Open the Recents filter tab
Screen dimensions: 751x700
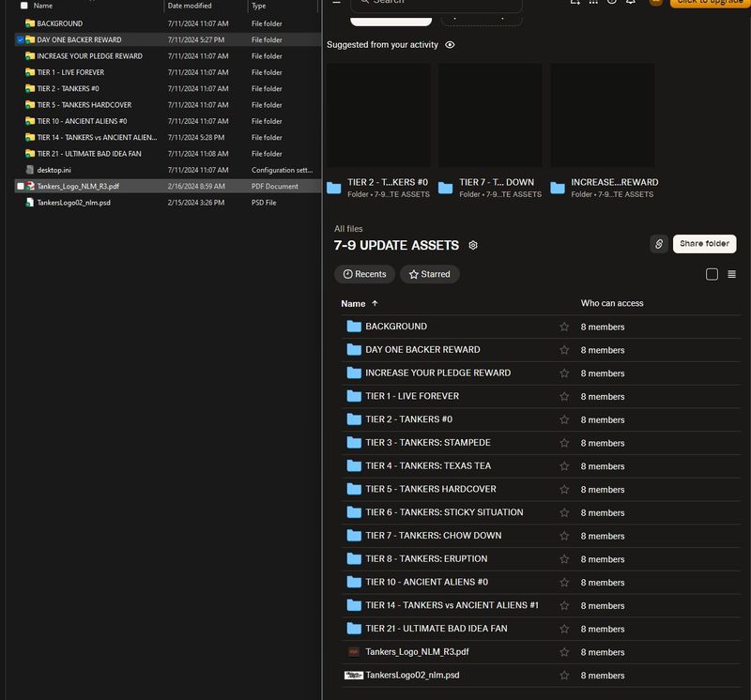point(364,274)
